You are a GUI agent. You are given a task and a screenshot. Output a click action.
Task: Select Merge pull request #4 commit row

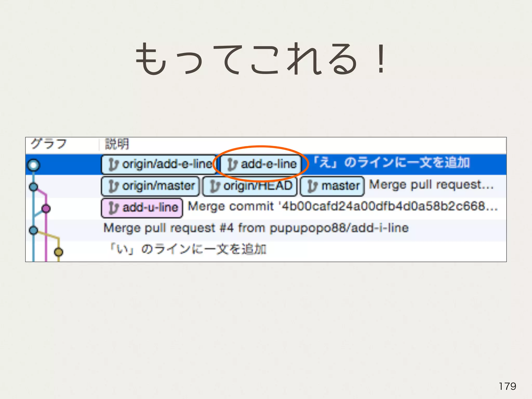click(x=256, y=228)
